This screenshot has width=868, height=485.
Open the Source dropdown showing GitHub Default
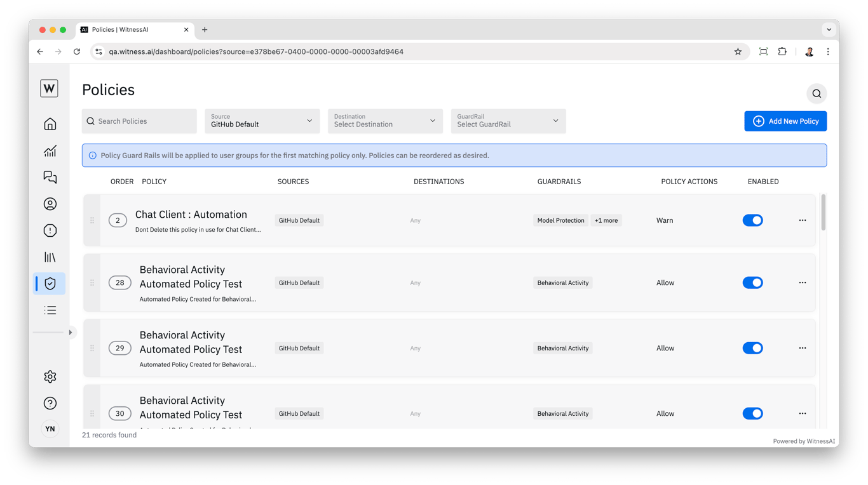tap(262, 121)
